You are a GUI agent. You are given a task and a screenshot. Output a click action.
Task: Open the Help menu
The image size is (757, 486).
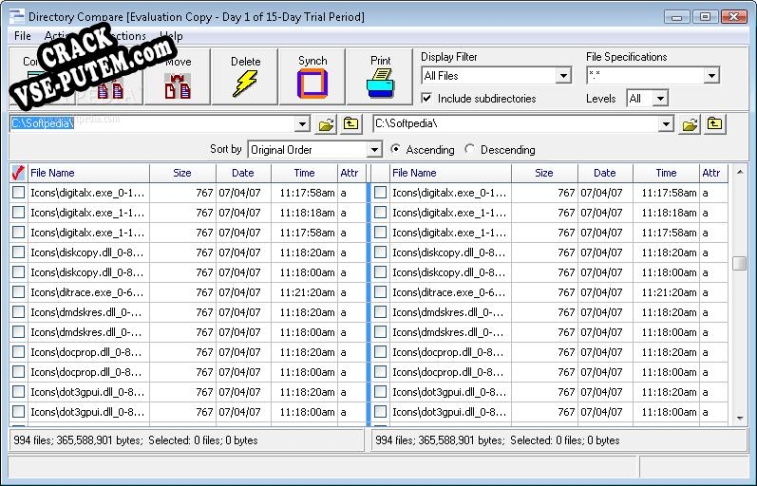(171, 36)
